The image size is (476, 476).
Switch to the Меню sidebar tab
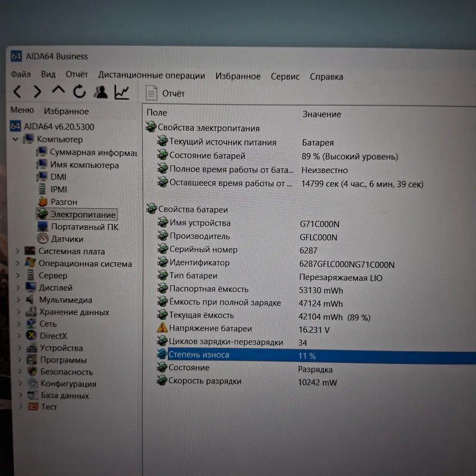point(22,110)
